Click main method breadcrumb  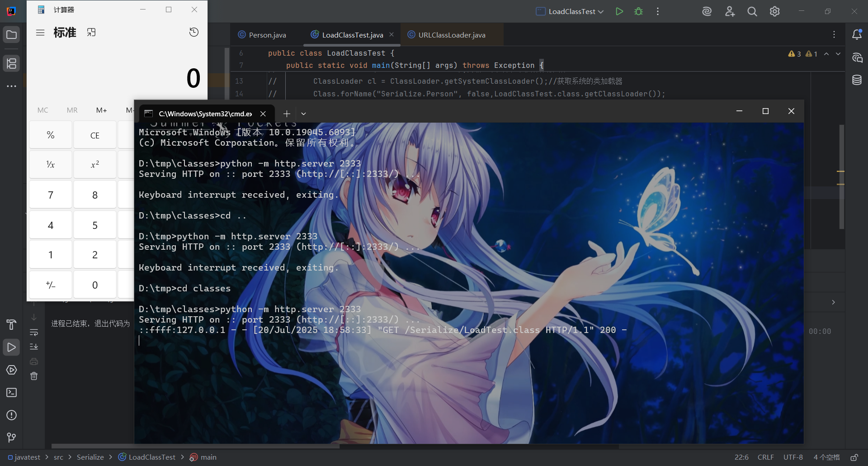203,457
